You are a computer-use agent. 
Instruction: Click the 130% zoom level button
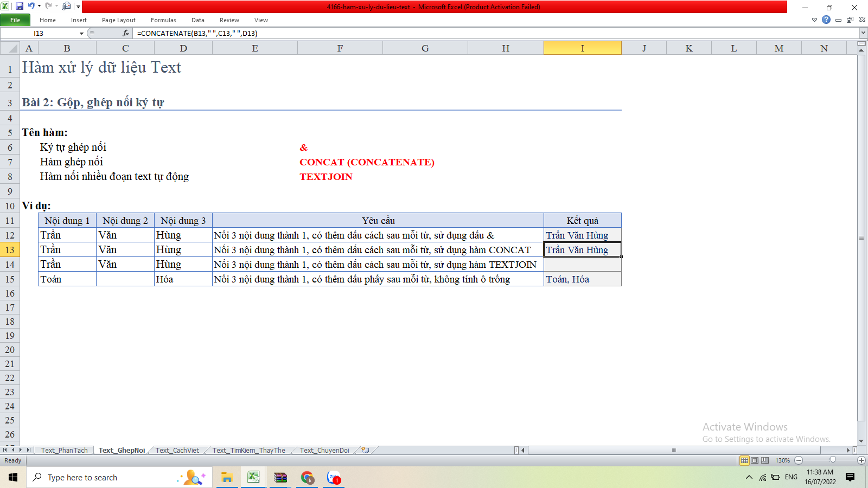pos(782,460)
